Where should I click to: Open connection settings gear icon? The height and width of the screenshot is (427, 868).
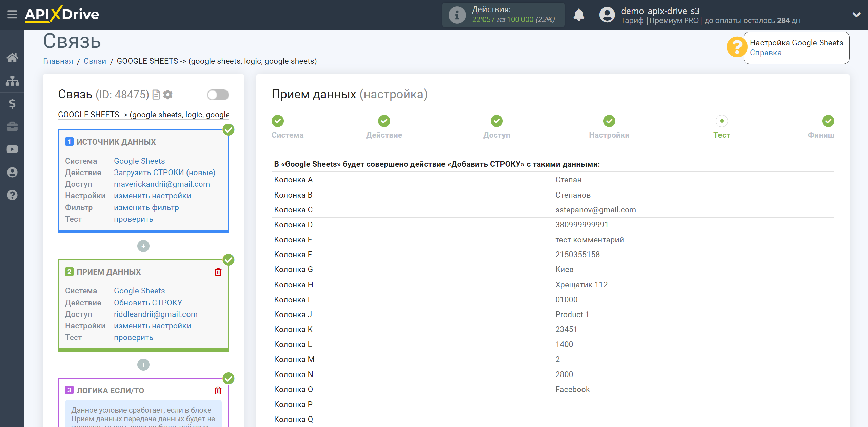pyautogui.click(x=168, y=95)
